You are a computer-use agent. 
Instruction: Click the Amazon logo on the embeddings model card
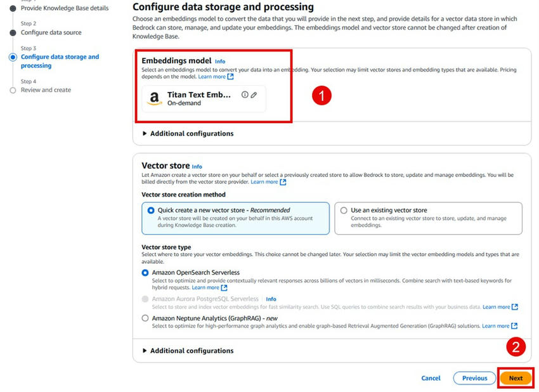coord(154,99)
